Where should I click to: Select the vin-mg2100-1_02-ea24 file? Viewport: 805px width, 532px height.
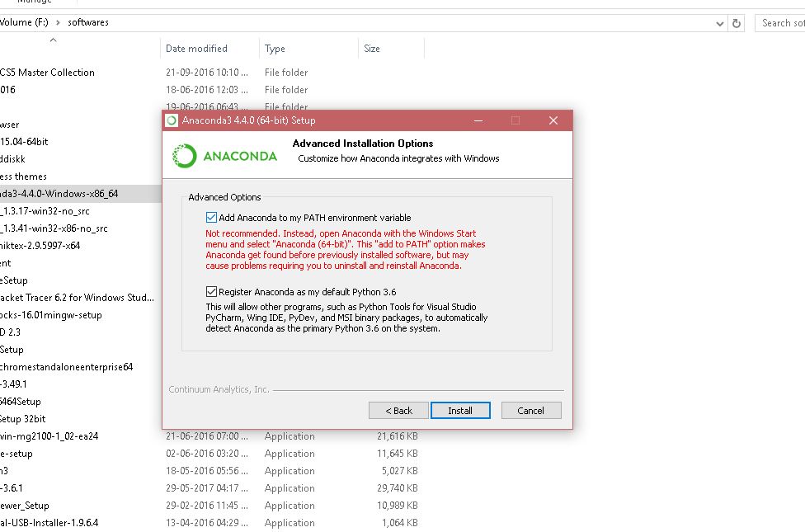click(49, 436)
